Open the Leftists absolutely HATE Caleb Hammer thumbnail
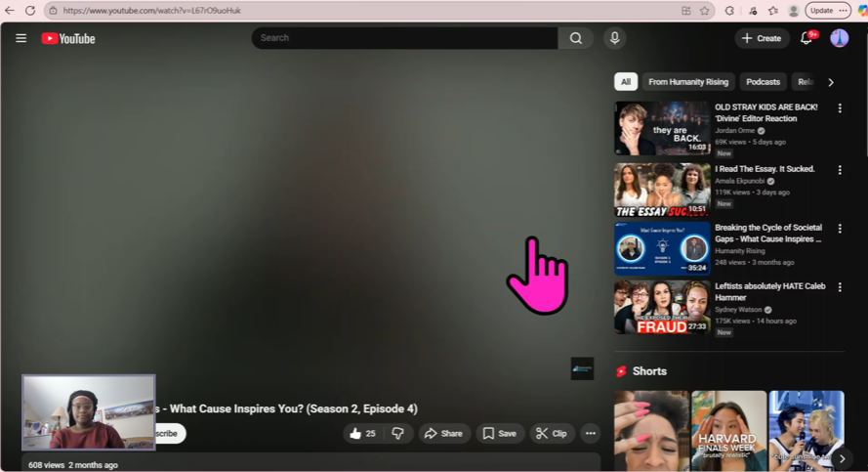868x472 pixels. point(662,308)
